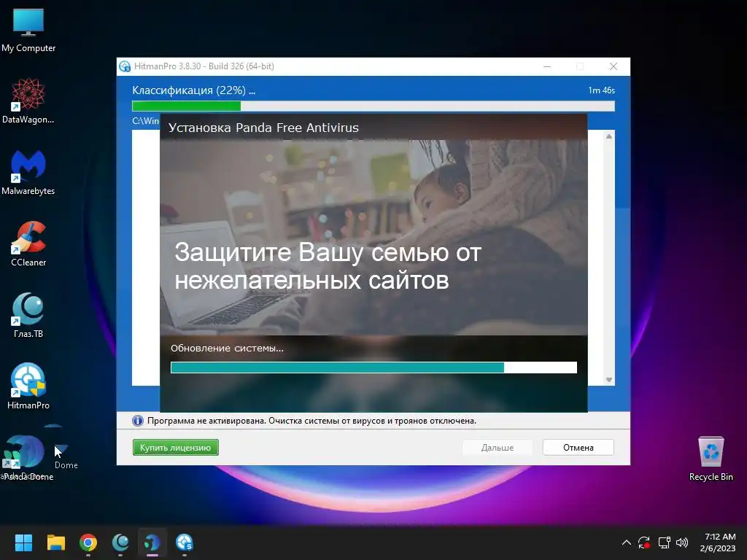Click the 1m 46s remaining time text
This screenshot has height=560, width=747.
tap(601, 90)
